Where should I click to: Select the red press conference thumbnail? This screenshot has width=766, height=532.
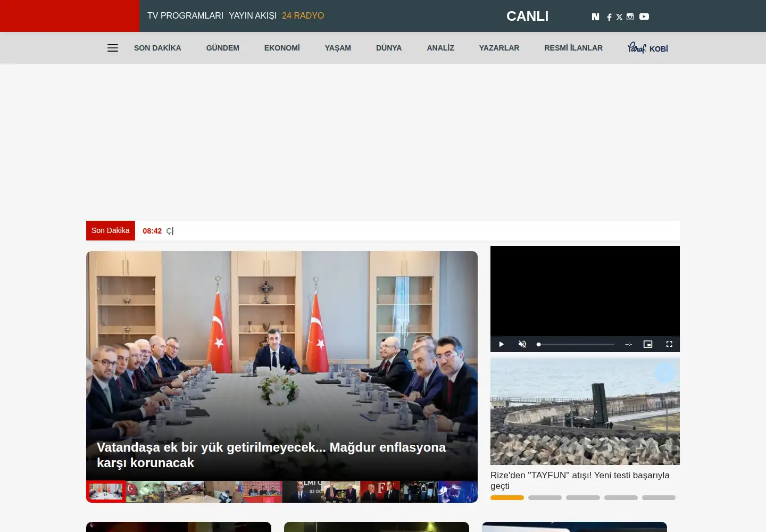point(262,492)
